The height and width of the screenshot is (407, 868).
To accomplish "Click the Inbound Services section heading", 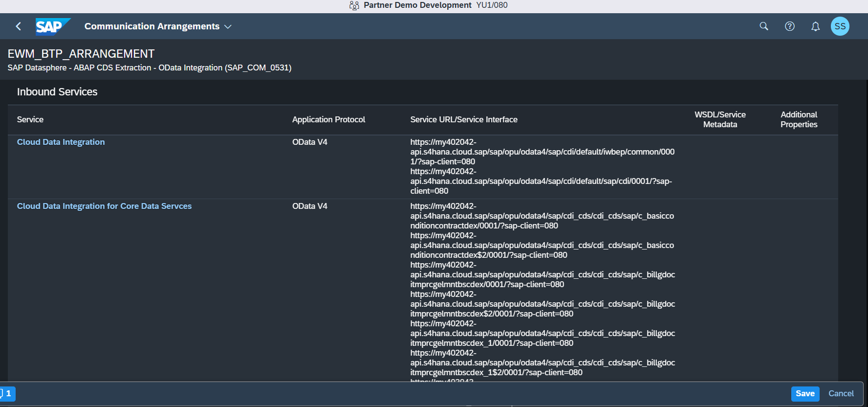I will point(57,92).
